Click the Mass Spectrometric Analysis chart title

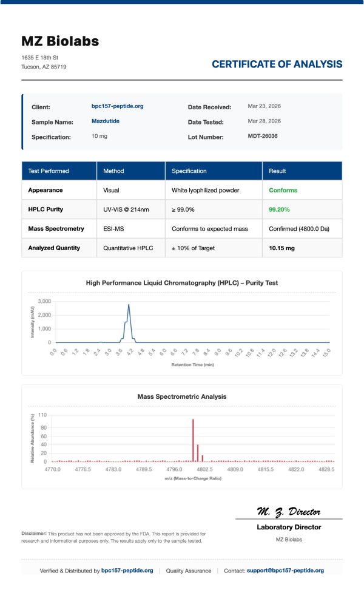click(182, 396)
